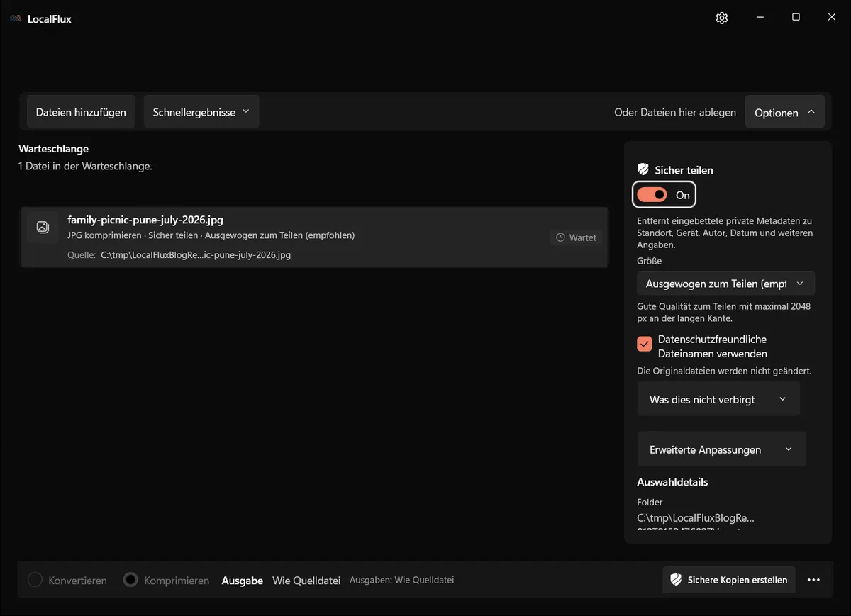The width and height of the screenshot is (851, 616).
Task: Open the three-dots more options menu
Action: (813, 580)
